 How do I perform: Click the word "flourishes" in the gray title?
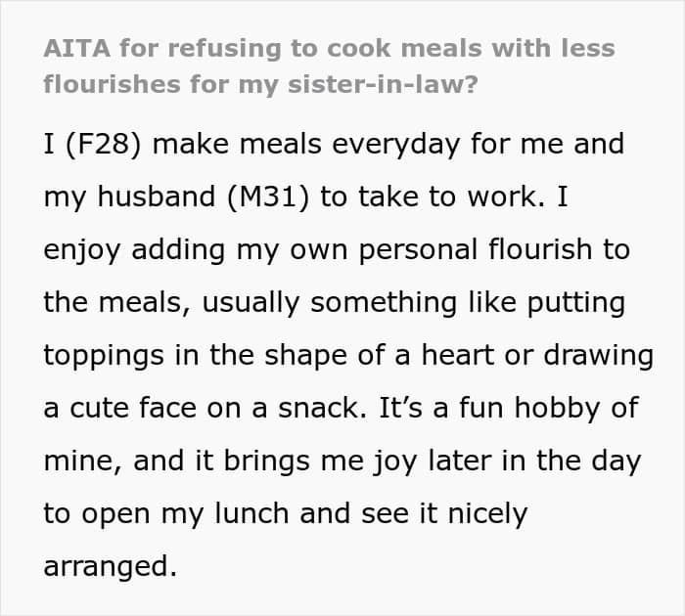click(x=113, y=84)
